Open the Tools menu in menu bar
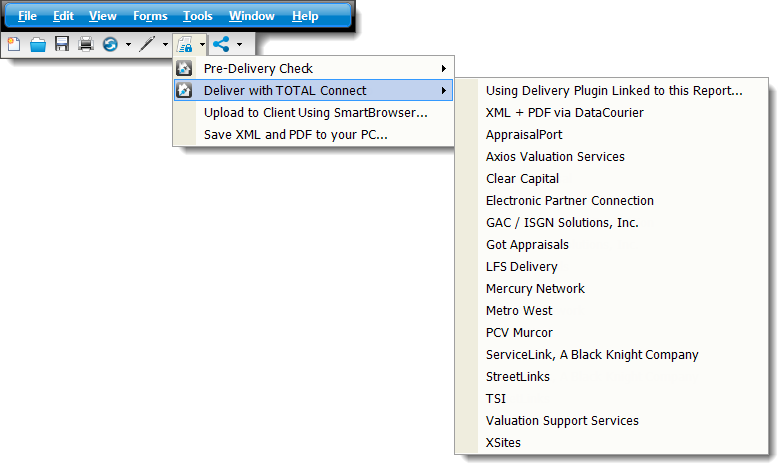The height and width of the screenshot is (464, 778). coord(198,16)
